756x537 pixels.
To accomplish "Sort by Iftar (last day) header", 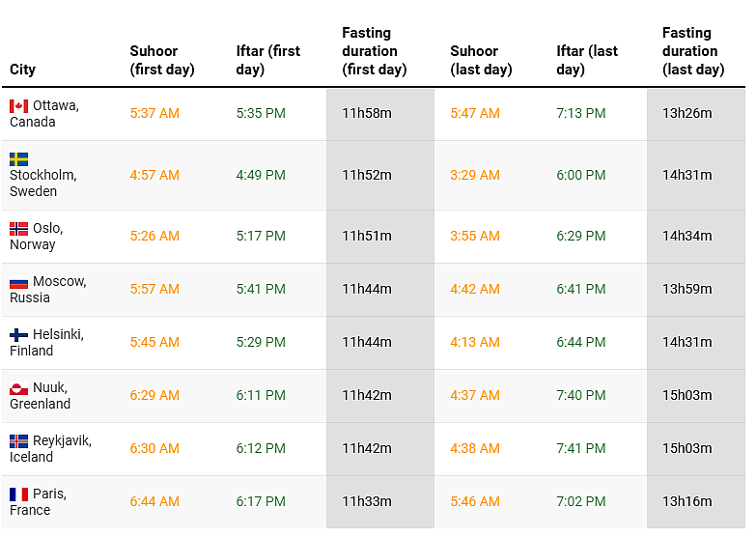I will coord(587,60).
